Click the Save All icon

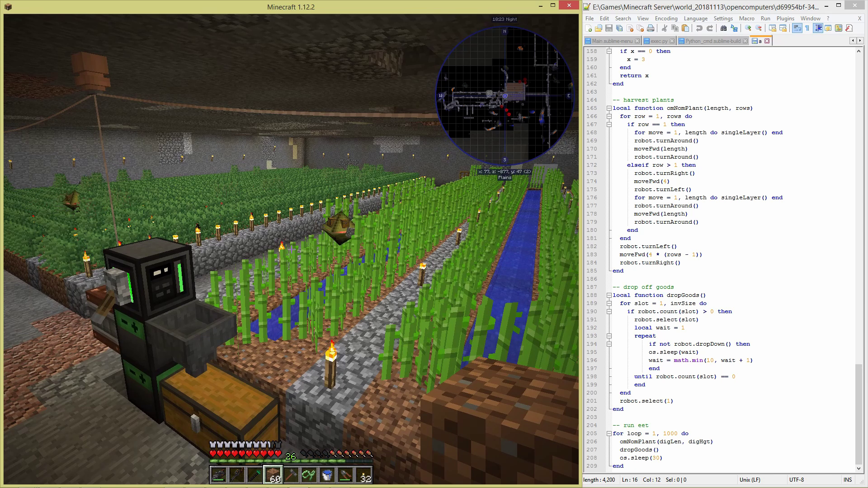(619, 28)
